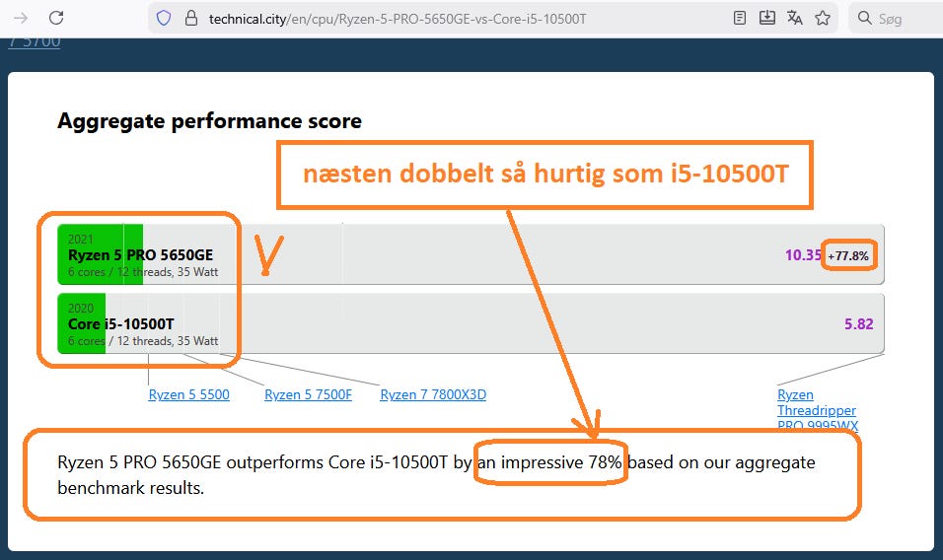Click the 2020 year label

81,309
